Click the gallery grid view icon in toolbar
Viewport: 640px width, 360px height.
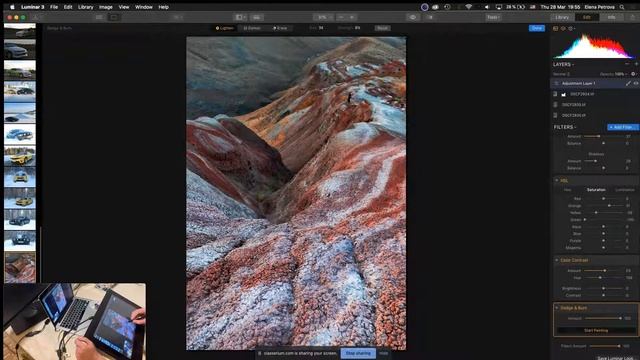(x=99, y=17)
